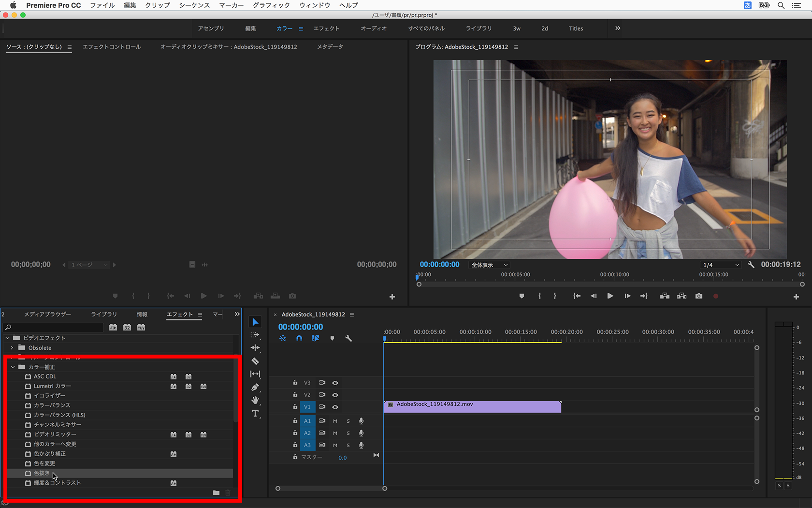
Task: Mute audio track A1
Action: click(335, 421)
